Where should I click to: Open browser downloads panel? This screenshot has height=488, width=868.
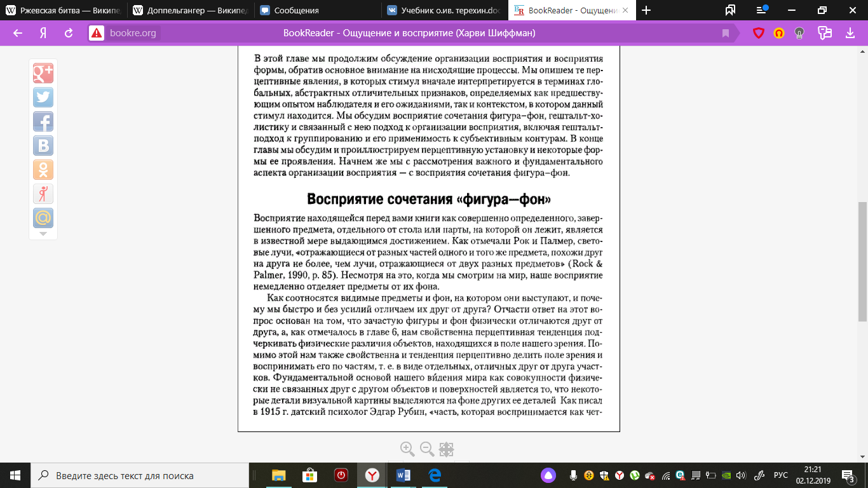(851, 33)
